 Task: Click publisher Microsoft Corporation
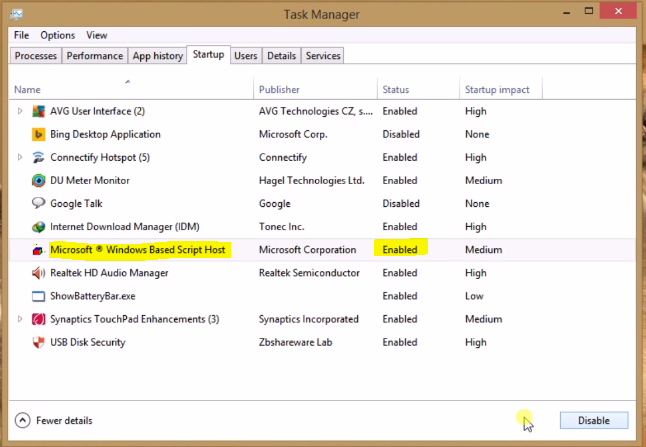coord(307,250)
